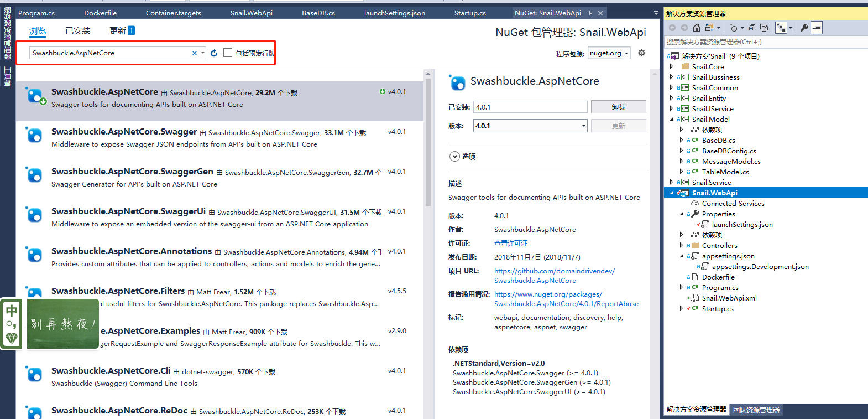Click the Collapse All icon in Solution Explorer
This screenshot has width=868, height=419.
click(x=752, y=28)
